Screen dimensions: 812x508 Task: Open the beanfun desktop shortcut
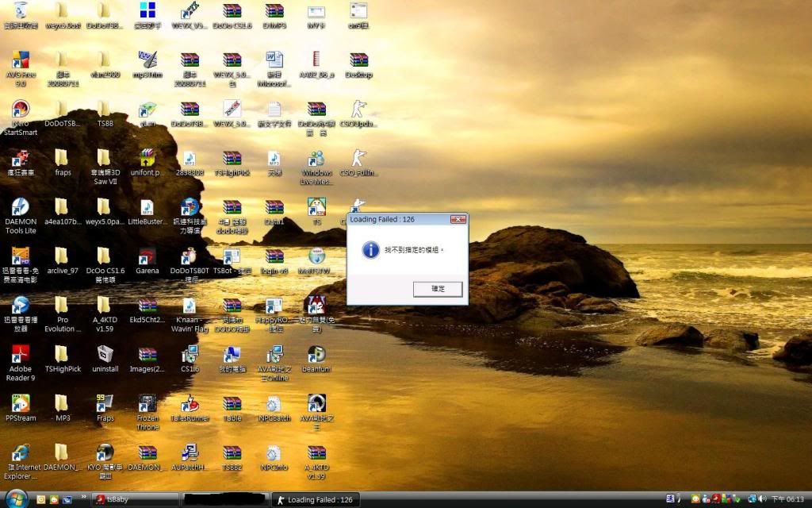316,354
